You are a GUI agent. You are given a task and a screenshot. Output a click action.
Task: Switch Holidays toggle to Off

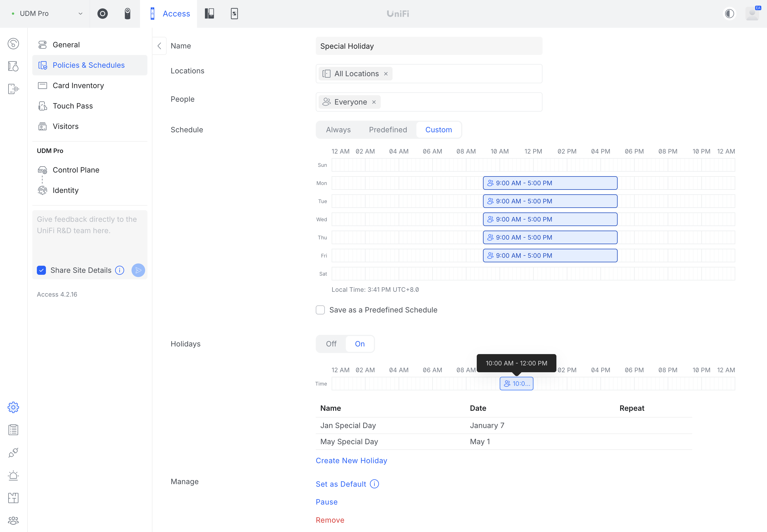(x=331, y=344)
